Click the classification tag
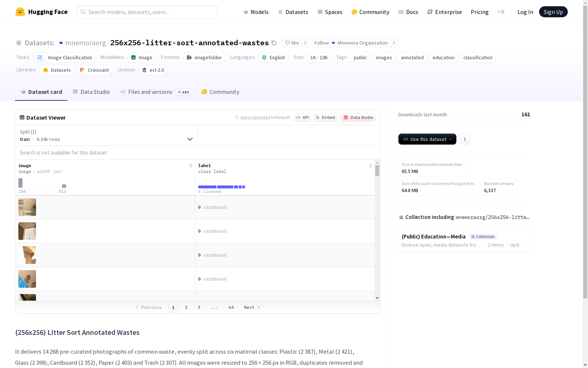 478,57
